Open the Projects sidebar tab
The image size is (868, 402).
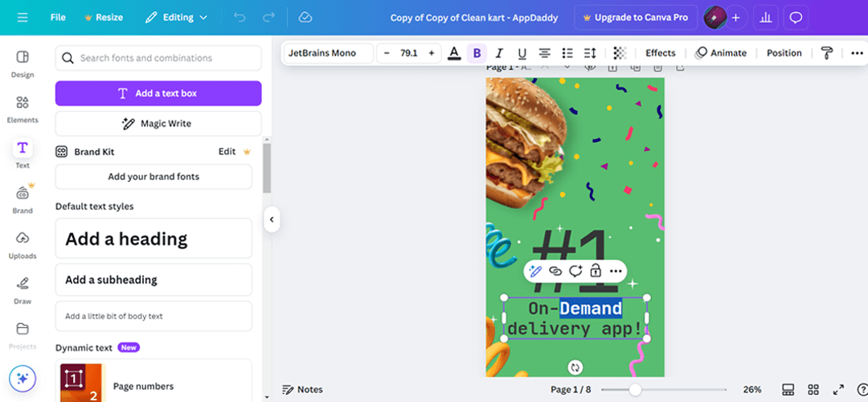(x=23, y=335)
